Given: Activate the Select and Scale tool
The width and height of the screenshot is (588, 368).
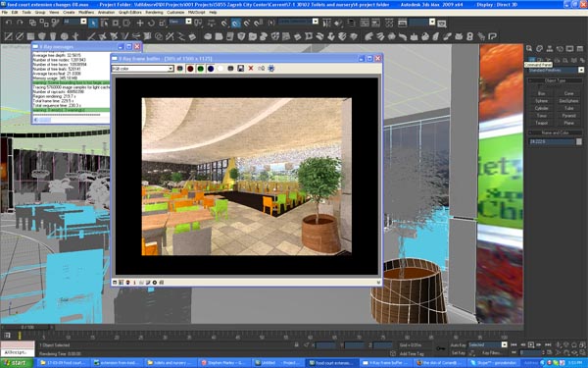Looking at the screenshot, I should click(162, 24).
